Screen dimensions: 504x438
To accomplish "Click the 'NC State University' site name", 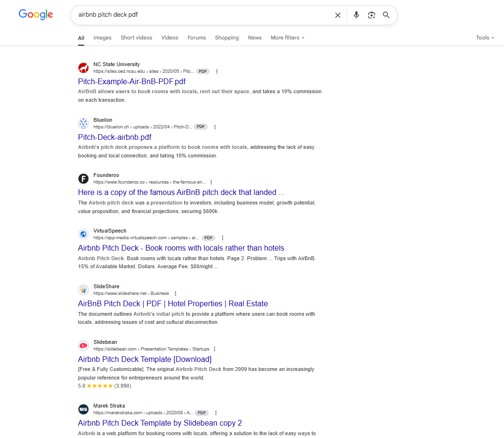I will pos(116,64).
